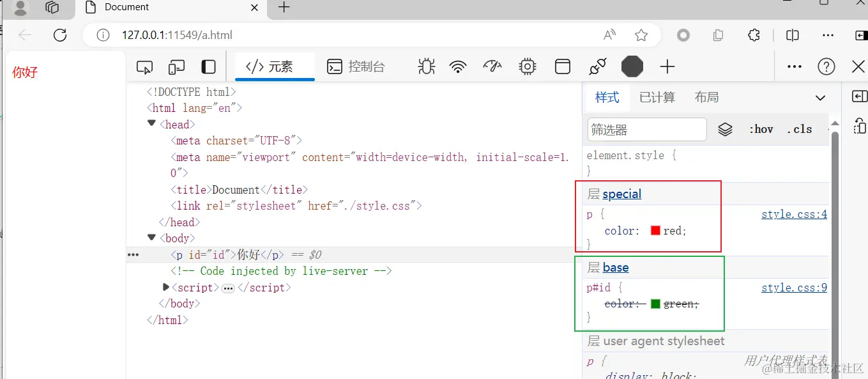
Task: Switch to the 样式 (Styles) tab
Action: click(x=607, y=97)
